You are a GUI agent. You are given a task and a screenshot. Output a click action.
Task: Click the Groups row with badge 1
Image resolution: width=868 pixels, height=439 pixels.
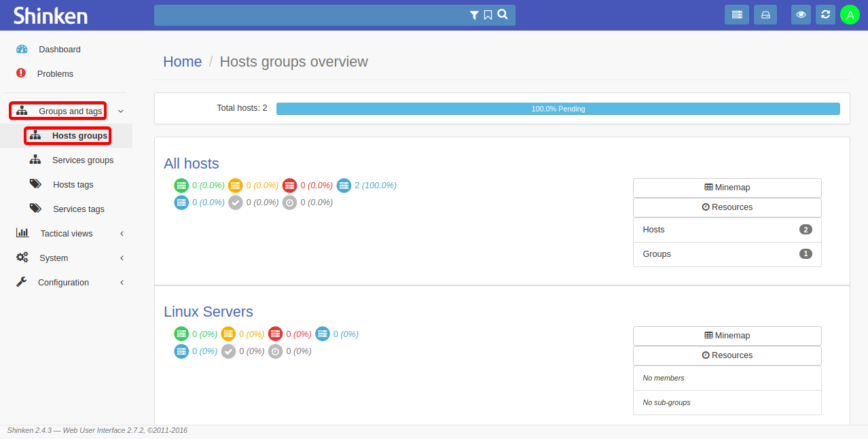coord(727,254)
